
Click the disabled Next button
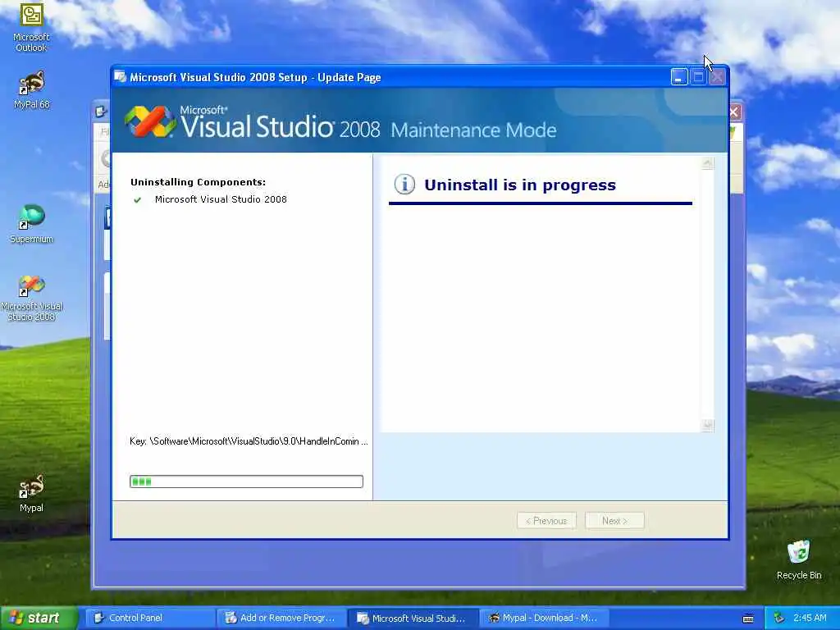(x=614, y=521)
